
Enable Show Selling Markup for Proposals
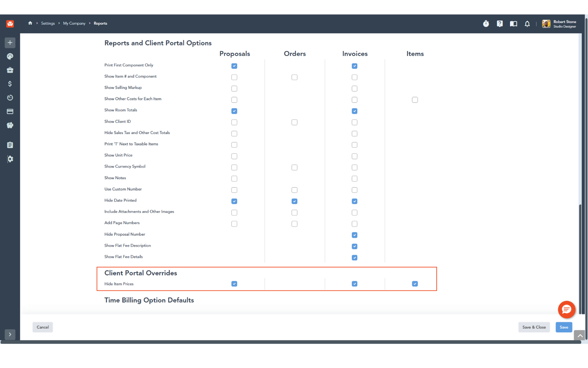tap(234, 89)
